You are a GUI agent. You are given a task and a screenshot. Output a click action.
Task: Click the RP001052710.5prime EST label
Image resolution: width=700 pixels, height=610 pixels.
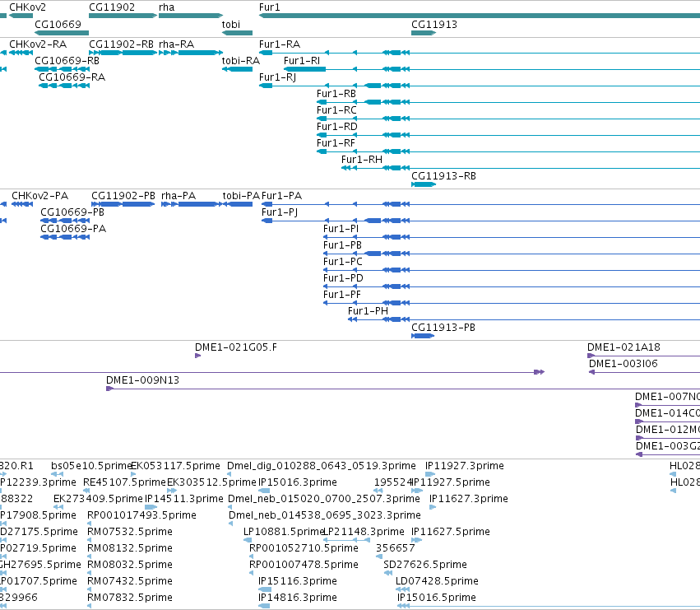click(304, 548)
